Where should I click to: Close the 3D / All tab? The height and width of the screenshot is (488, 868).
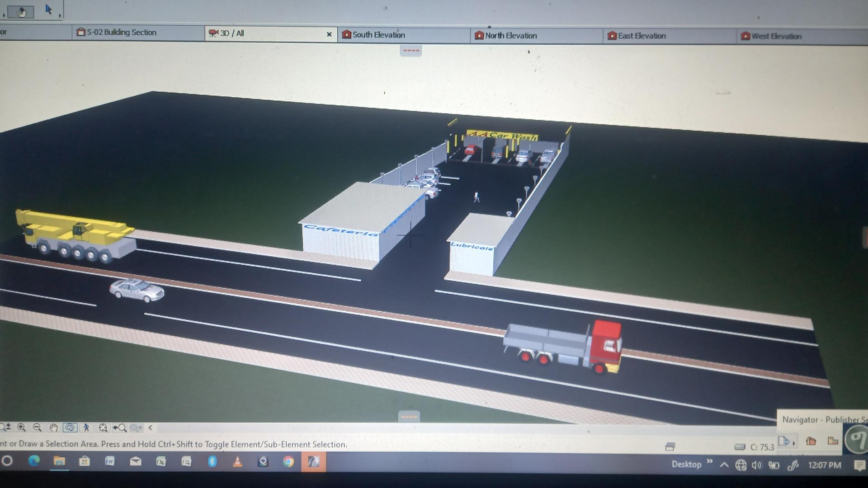click(x=329, y=34)
